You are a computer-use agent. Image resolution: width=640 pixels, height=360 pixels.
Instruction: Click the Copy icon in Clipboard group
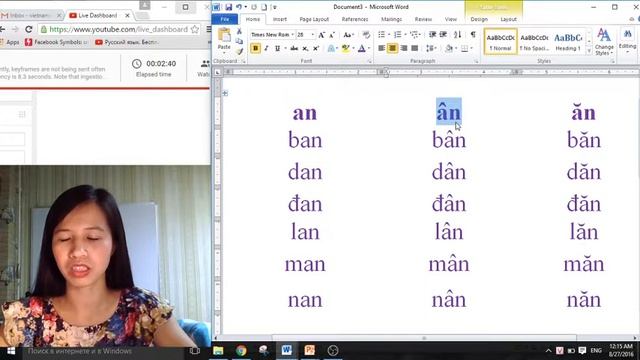[239, 41]
